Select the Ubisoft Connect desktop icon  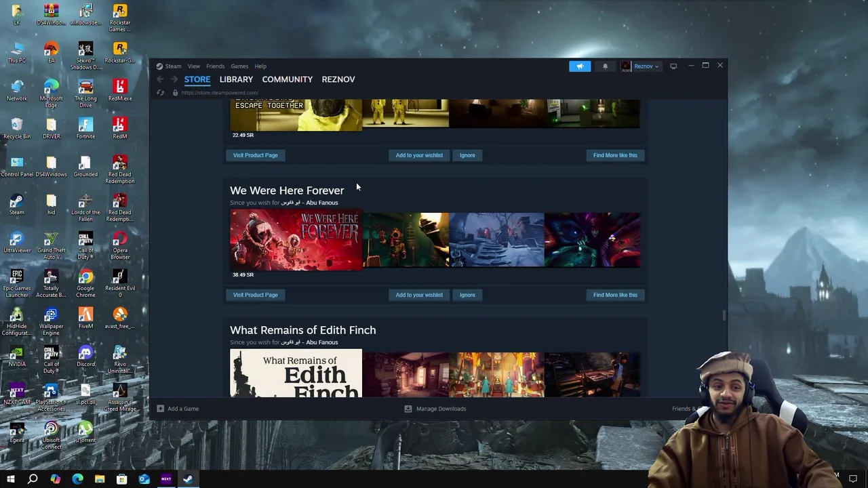click(x=51, y=435)
